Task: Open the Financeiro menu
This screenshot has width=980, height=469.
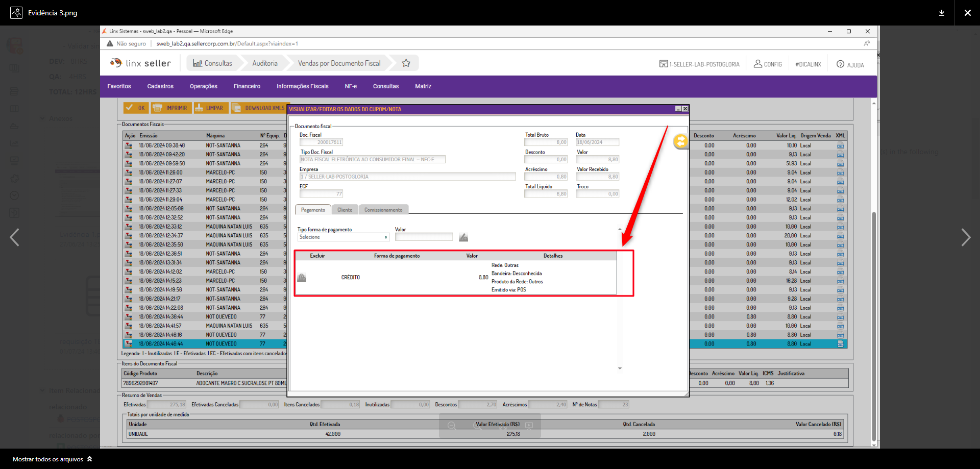Action: pyautogui.click(x=247, y=87)
